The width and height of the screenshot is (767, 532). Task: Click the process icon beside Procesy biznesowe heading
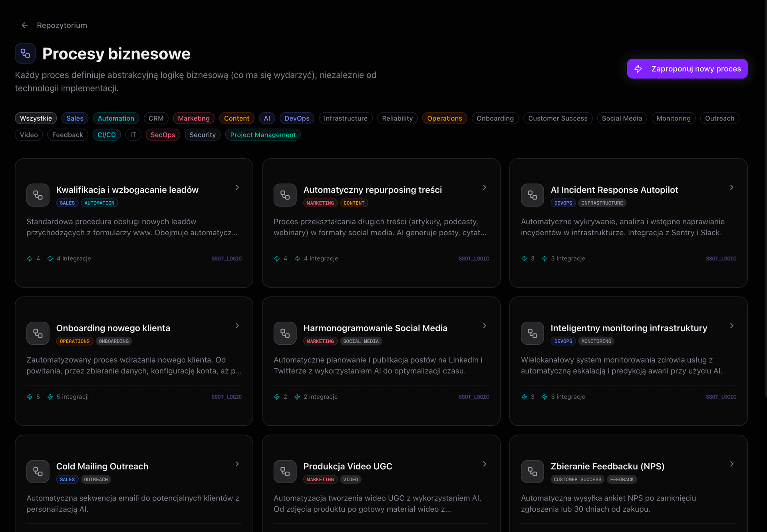[25, 54]
